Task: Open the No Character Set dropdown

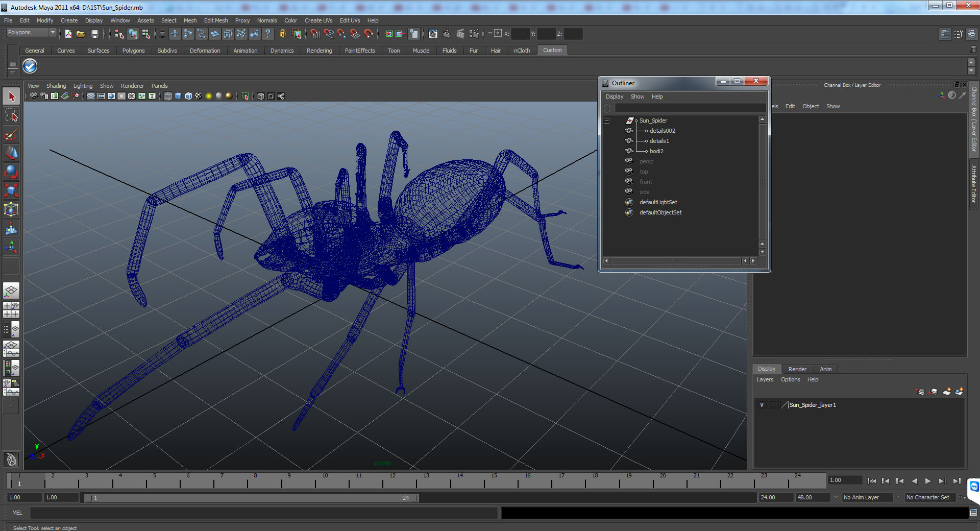Action: (930, 497)
